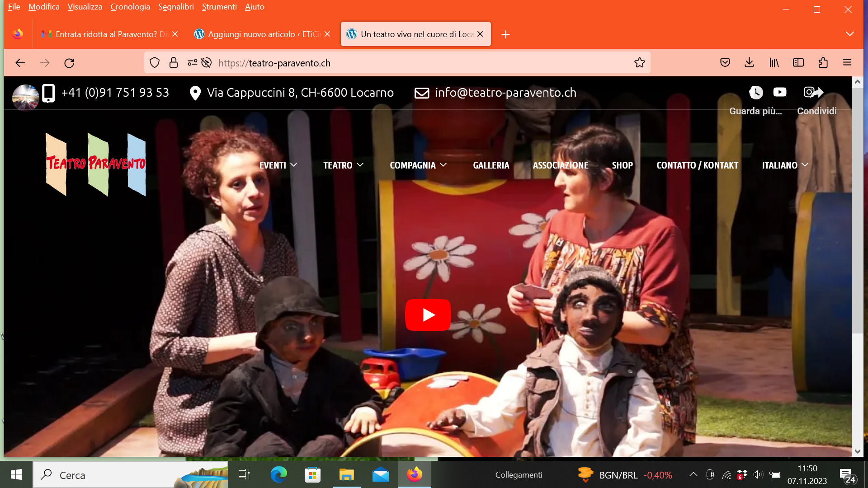Screen dimensions: 868x488
Task: Open the ASSOCIAZIONE page
Action: click(x=561, y=165)
